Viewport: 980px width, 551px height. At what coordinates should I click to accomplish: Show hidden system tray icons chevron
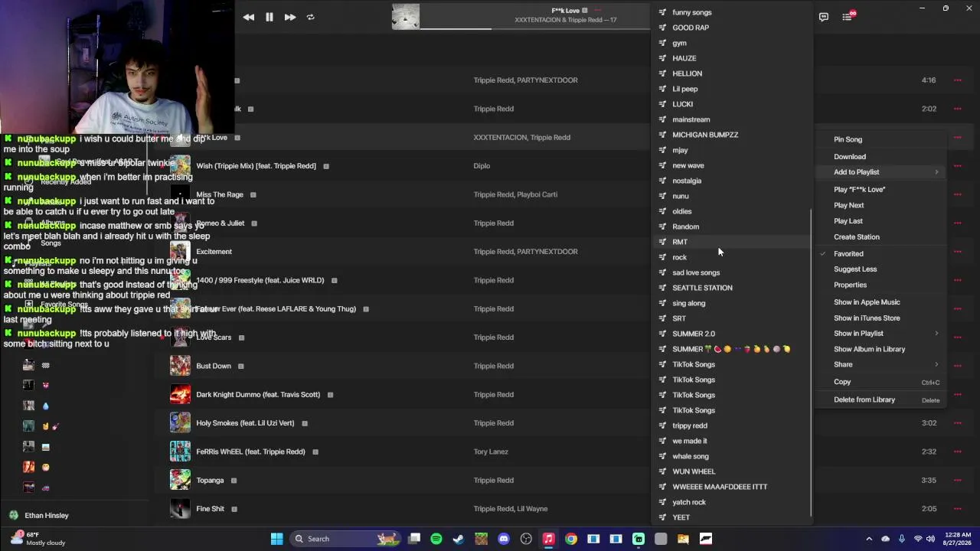[x=869, y=539]
